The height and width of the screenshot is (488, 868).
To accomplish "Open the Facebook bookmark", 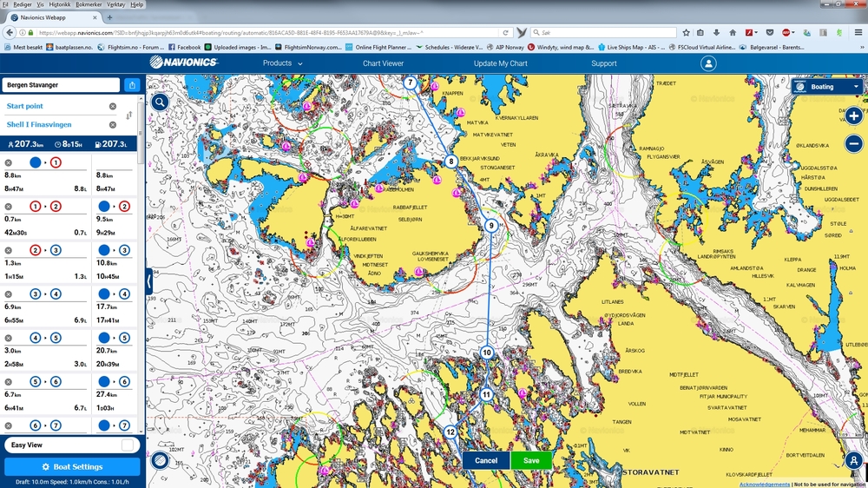I will 185,48.
